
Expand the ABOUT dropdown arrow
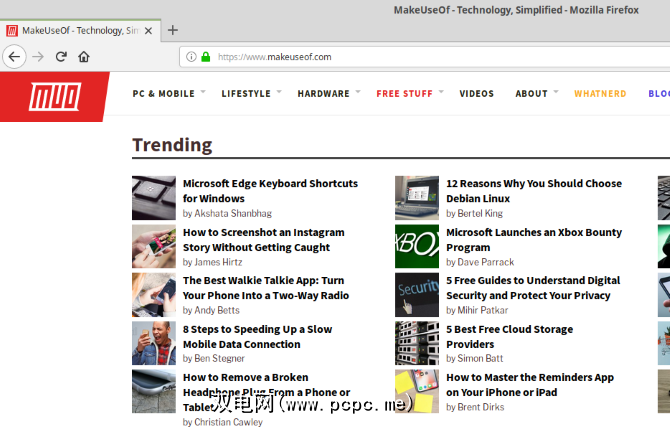[x=556, y=91]
